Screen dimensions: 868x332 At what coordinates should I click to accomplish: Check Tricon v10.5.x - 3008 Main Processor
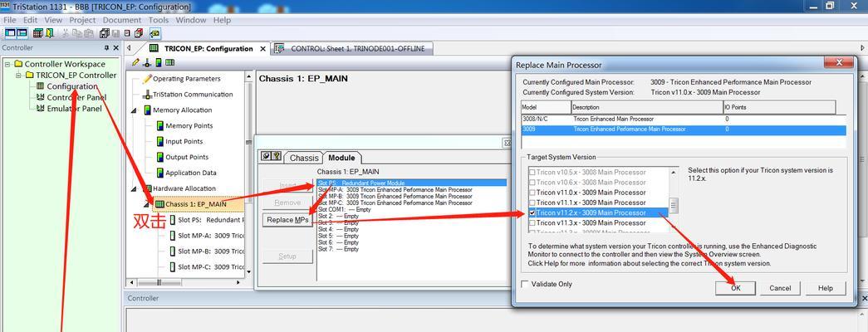point(532,172)
